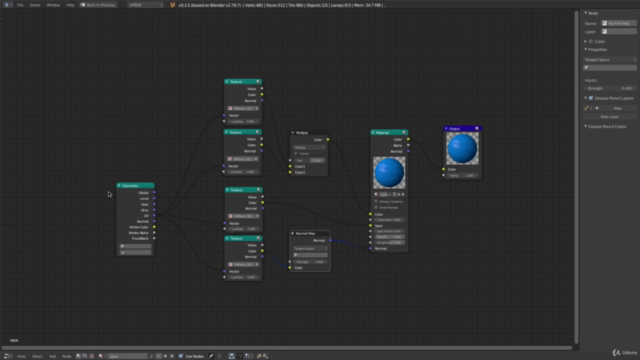Toggle the custom Color checkbox in the sidebar

click(591, 41)
